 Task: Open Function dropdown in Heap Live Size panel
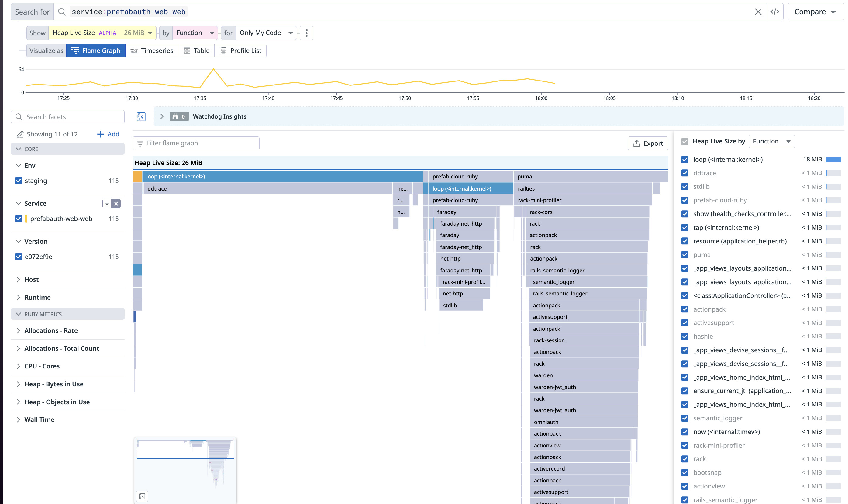tap(771, 141)
